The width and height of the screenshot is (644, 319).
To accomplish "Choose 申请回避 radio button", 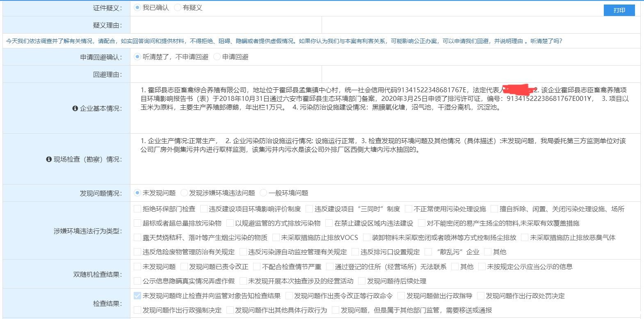I will (217, 57).
